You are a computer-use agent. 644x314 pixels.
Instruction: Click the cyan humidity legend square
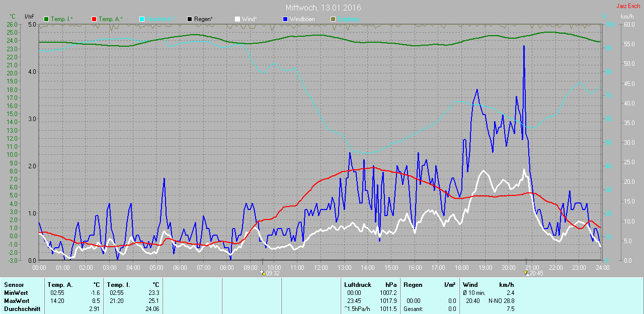142,19
